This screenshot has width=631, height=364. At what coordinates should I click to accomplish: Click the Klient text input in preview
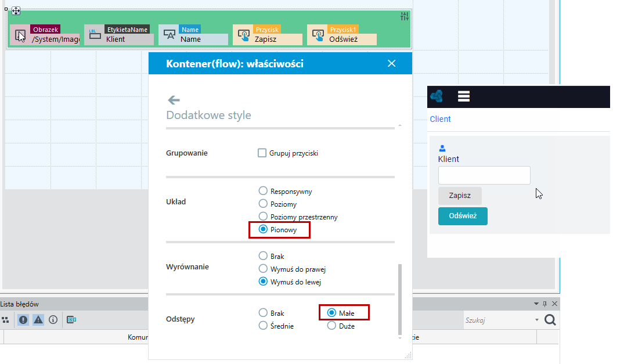[x=484, y=175]
